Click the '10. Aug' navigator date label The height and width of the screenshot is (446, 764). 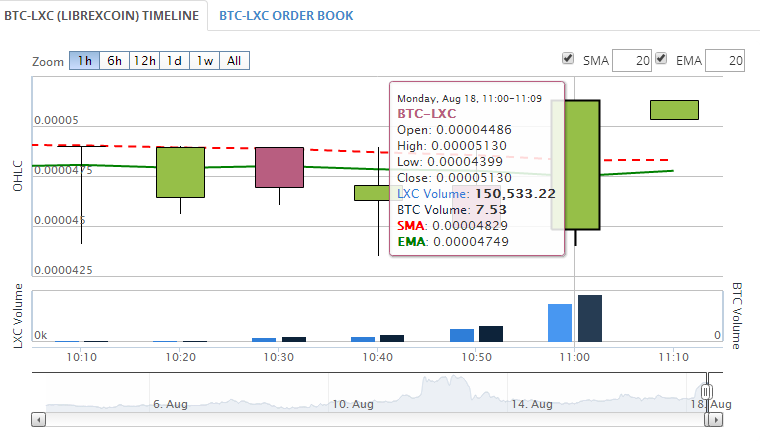(x=353, y=404)
